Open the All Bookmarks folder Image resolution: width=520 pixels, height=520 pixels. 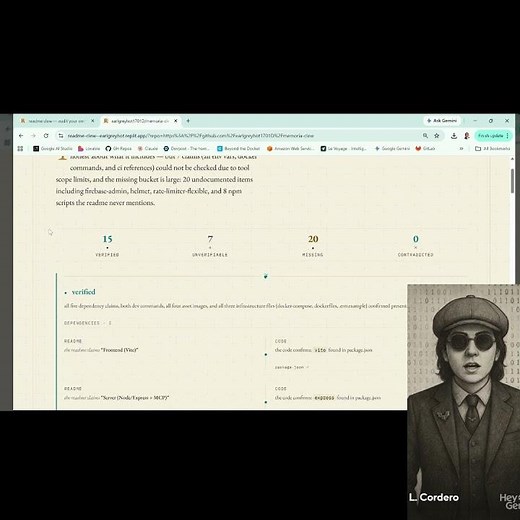[x=493, y=149]
